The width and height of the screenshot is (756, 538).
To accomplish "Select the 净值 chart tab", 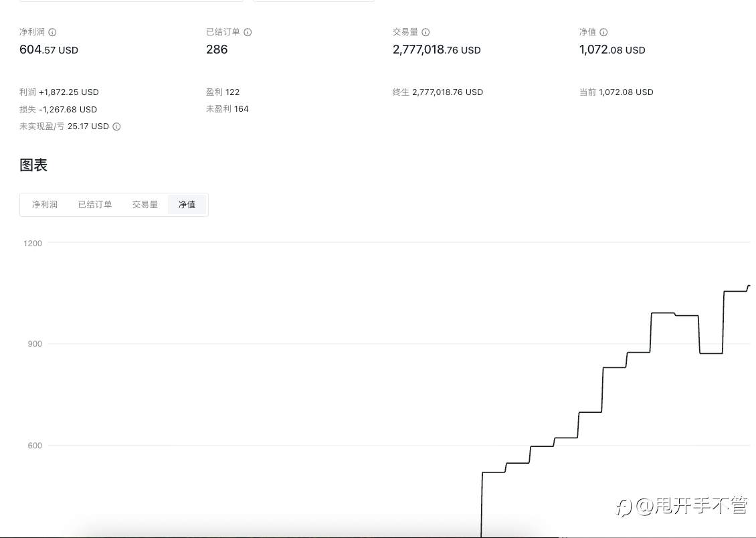I will click(x=187, y=205).
